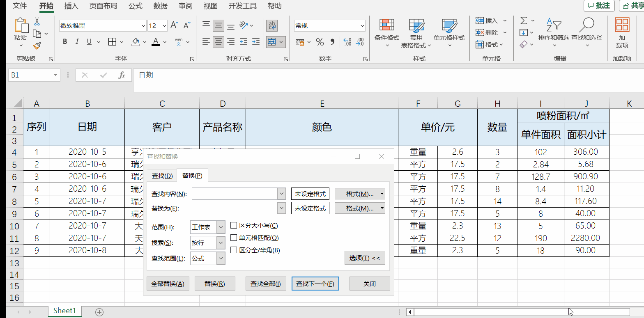
Task: Click the Cut scissors icon
Action: 37,22
